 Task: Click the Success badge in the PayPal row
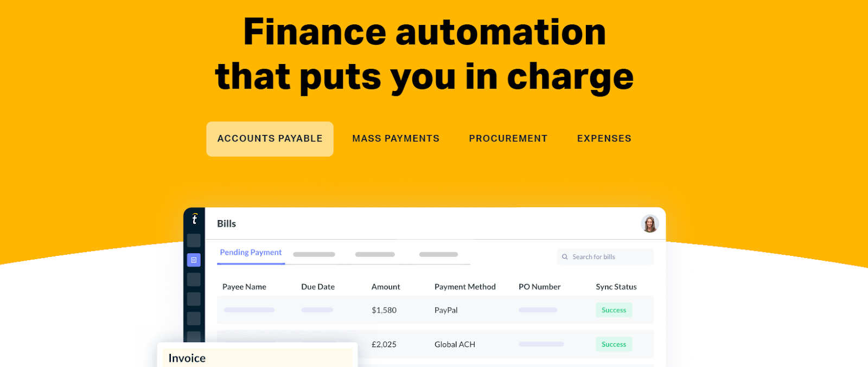614,310
